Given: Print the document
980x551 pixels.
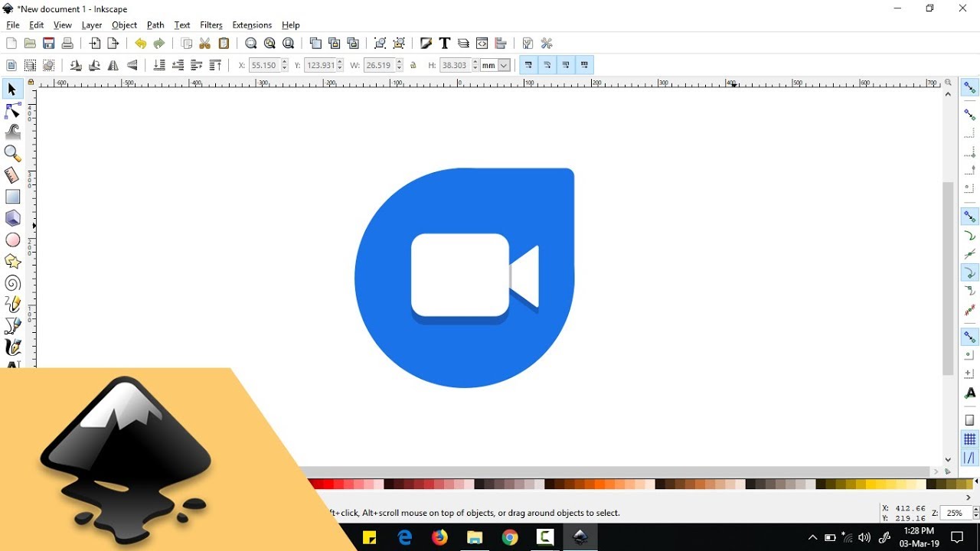Looking at the screenshot, I should point(67,44).
